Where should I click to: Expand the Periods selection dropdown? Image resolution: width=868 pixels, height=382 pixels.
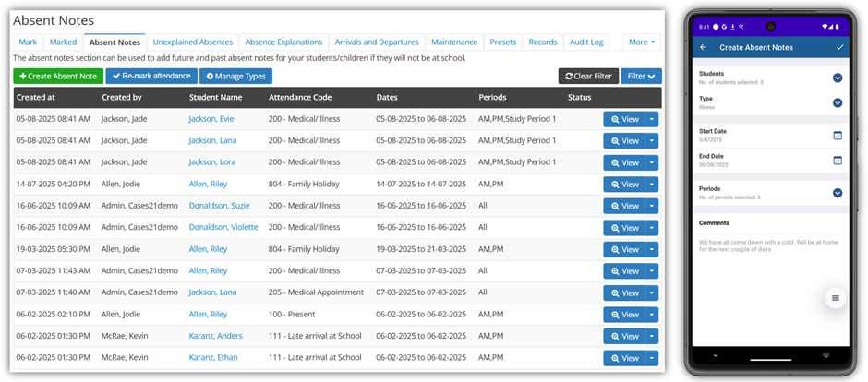point(838,193)
